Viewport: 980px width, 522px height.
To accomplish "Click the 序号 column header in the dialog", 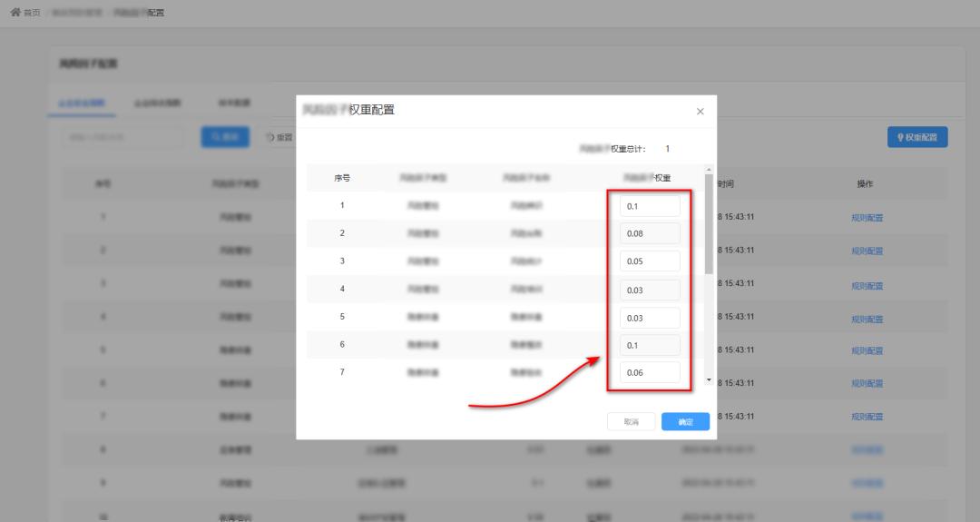I will [342, 178].
